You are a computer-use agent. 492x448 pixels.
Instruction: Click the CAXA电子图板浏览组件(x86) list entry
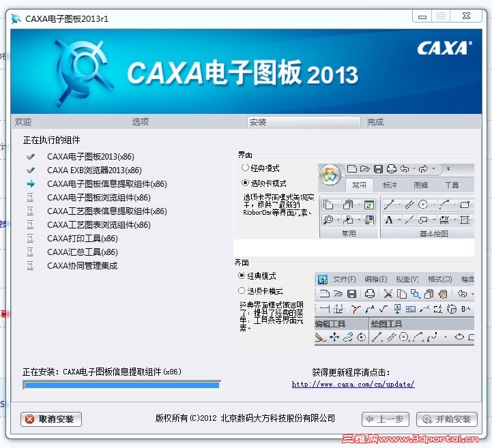coord(99,198)
